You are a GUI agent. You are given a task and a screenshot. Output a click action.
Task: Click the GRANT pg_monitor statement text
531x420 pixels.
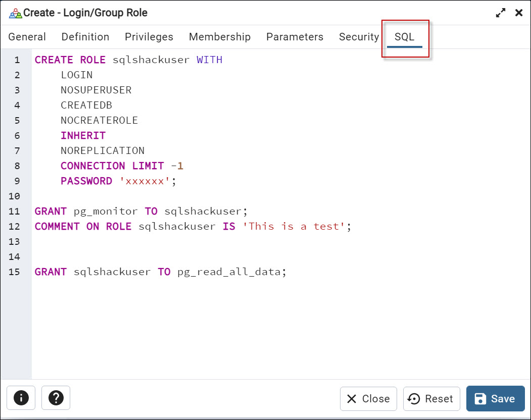(140, 211)
